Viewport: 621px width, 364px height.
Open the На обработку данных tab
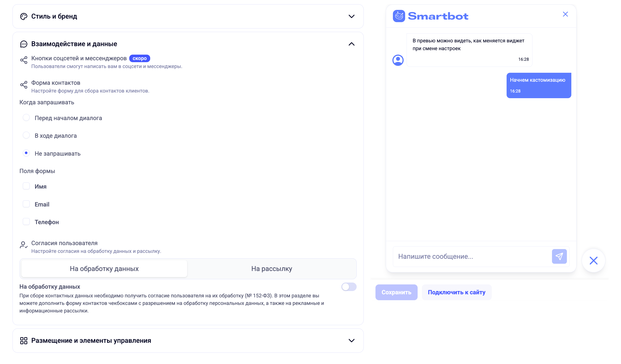coord(104,269)
